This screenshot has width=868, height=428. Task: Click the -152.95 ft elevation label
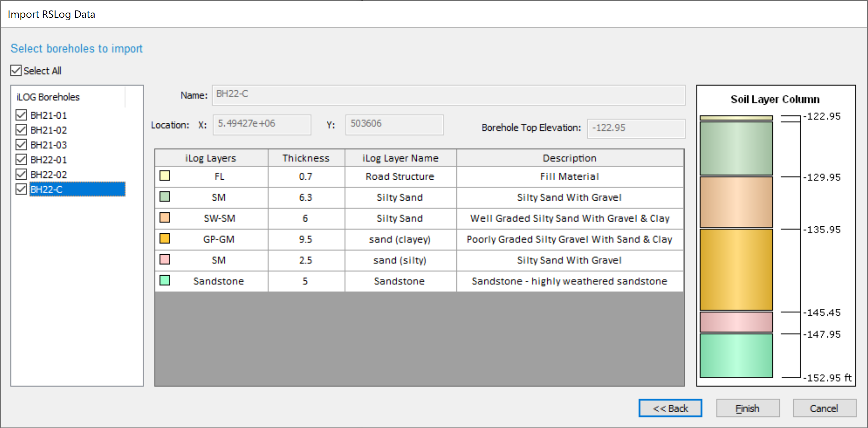(827, 378)
